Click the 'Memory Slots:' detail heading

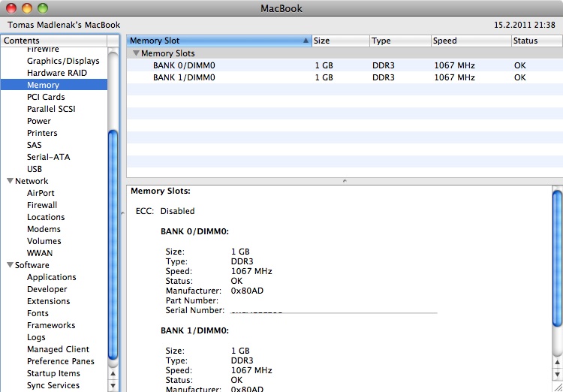pyautogui.click(x=161, y=191)
